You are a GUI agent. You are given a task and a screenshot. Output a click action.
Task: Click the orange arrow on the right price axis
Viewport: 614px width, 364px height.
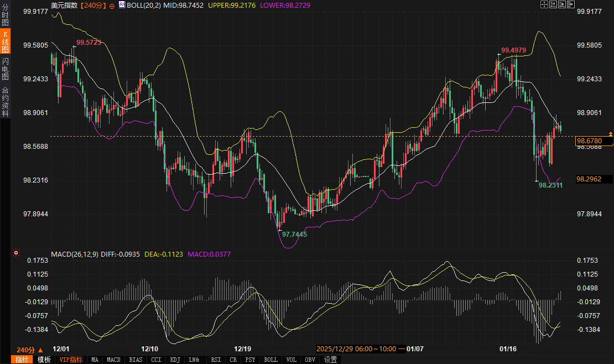(x=610, y=134)
